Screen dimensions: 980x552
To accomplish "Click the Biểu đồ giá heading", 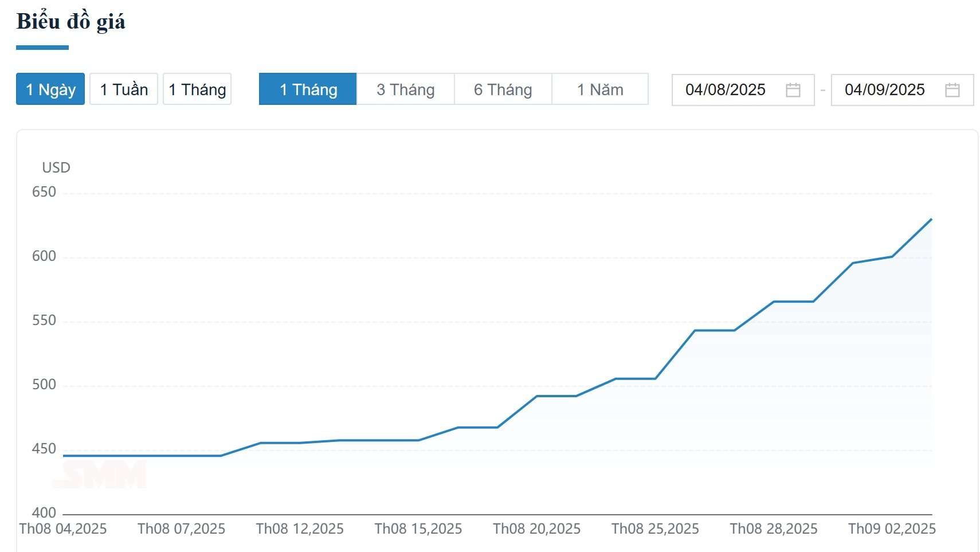I will [x=71, y=22].
